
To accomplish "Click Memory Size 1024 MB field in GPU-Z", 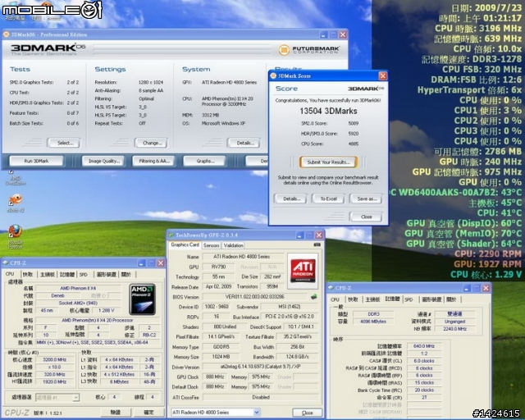I will (221, 357).
